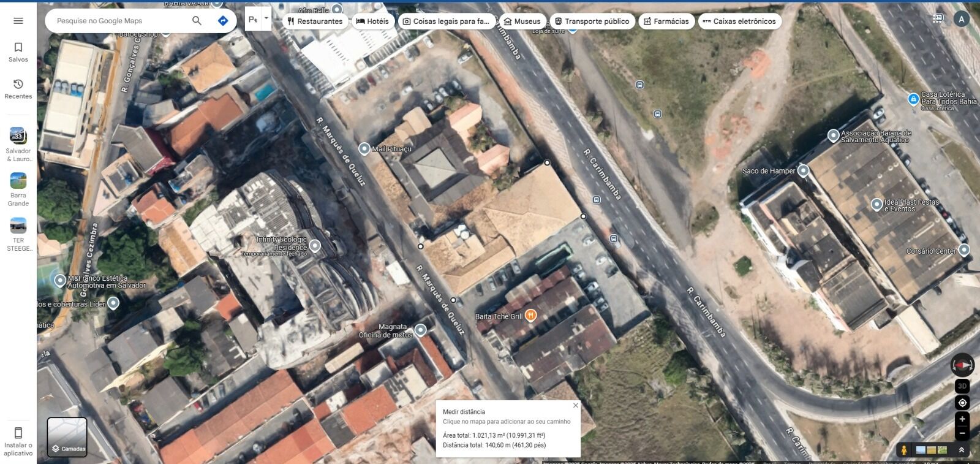Zoom in with the plus button

962,419
